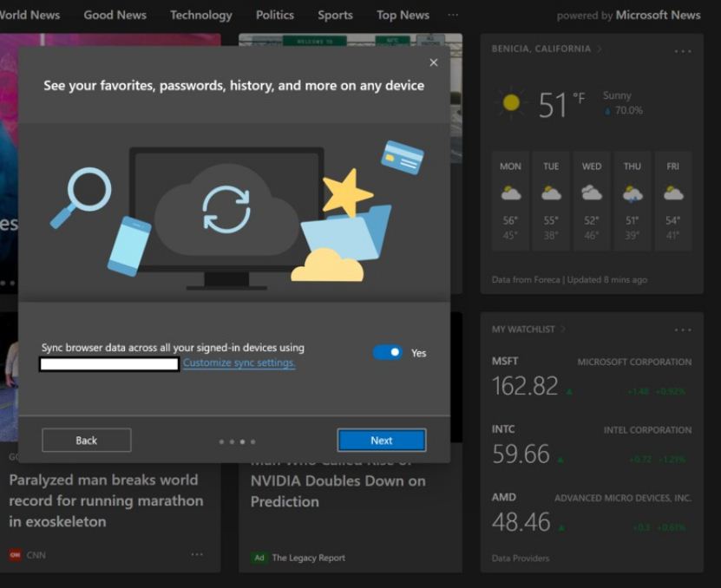Screen dimensions: 721x588
Task: Go to the Sports tab
Action: click(335, 15)
